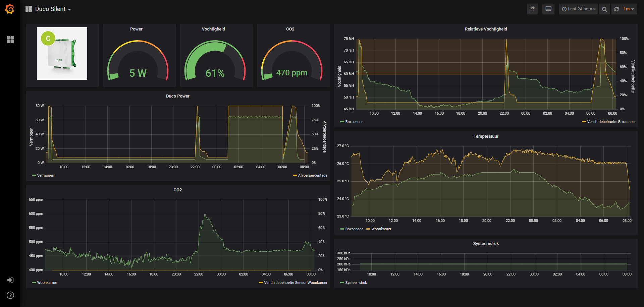
Task: Open the CO2 graph panel title menu
Action: (178, 190)
